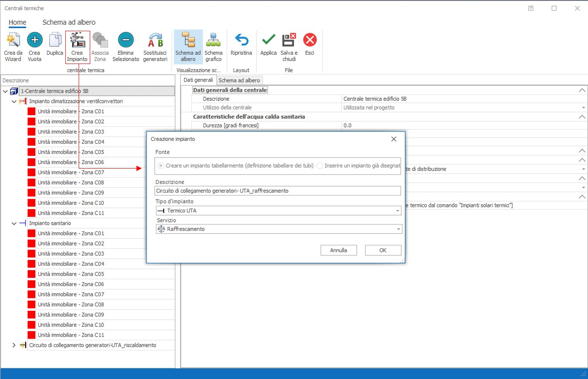588x379 pixels.
Task: Collapse the Impianto sanitario tree node
Action: pos(14,223)
